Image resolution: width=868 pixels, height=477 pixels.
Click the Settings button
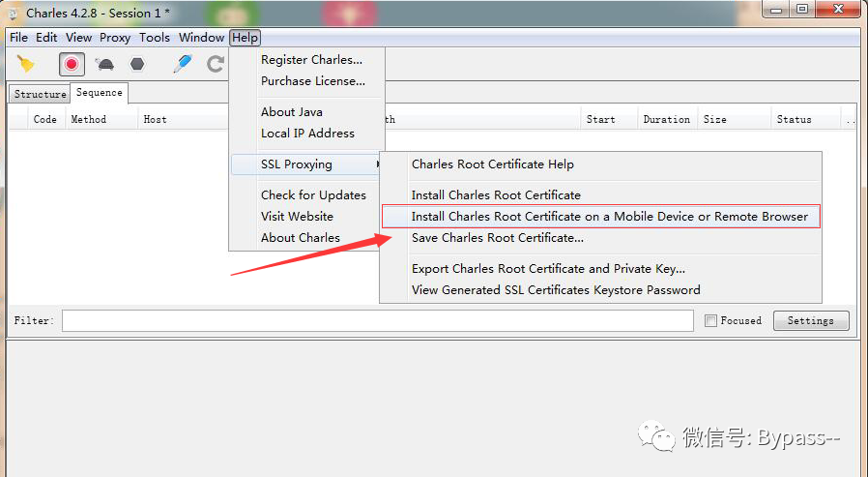811,321
